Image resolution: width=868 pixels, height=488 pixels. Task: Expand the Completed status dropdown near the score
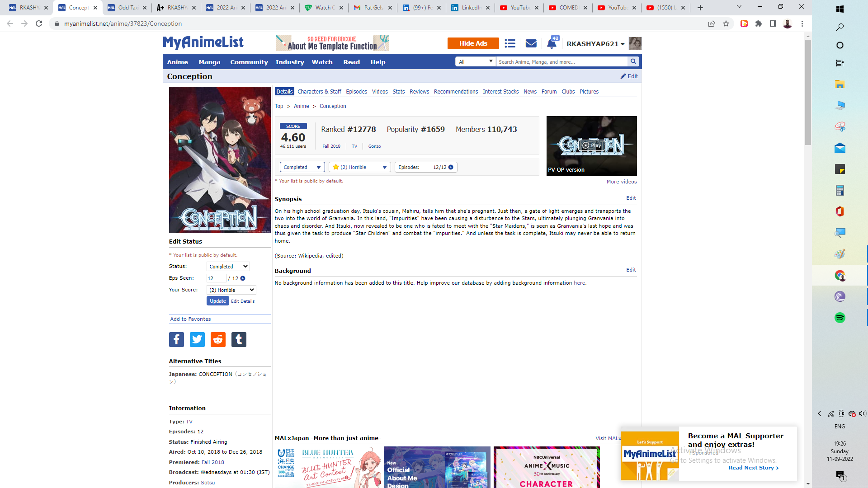(302, 167)
